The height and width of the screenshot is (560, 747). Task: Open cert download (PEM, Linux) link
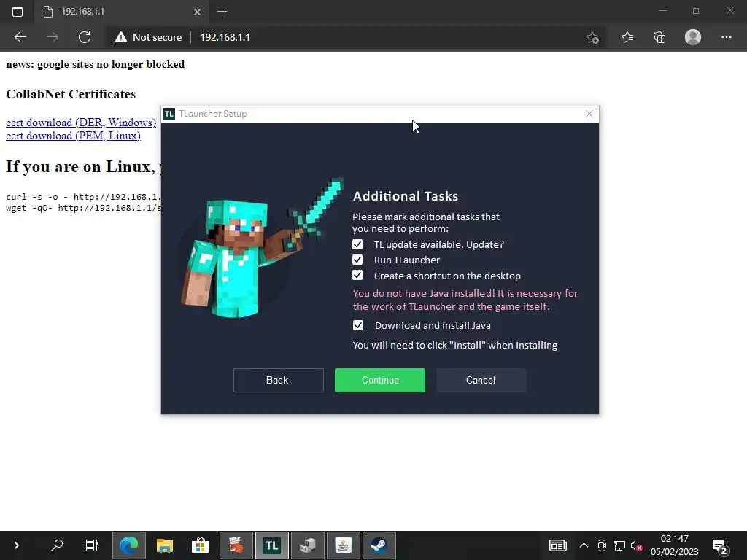click(74, 136)
